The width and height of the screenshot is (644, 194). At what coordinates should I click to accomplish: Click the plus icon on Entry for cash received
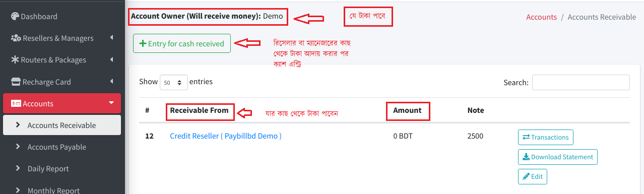143,44
